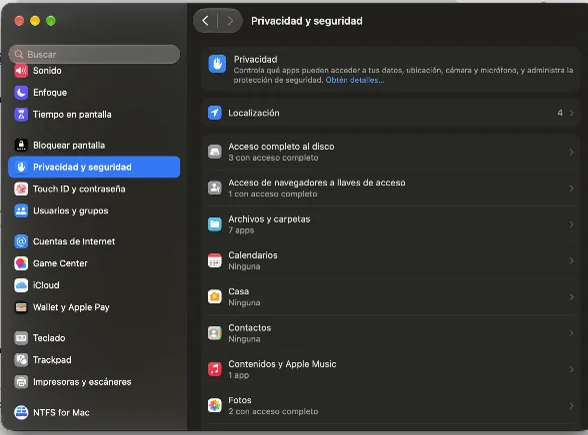Click the Calendarios calendar icon
This screenshot has height=435, width=588.
(x=215, y=261)
